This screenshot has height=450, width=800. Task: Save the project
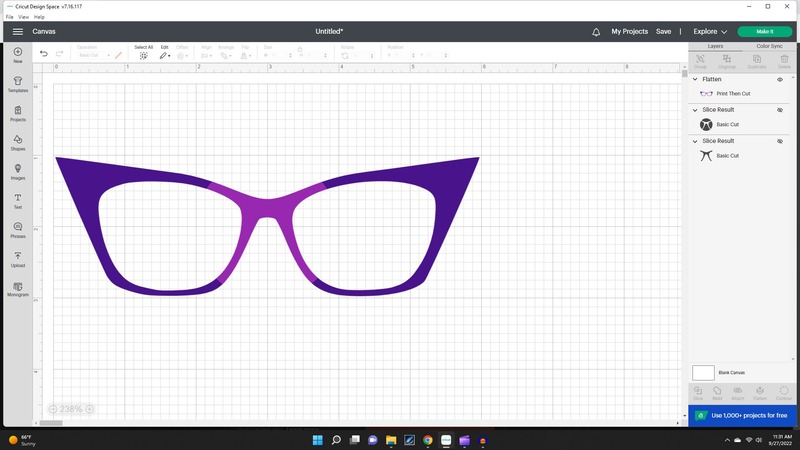pos(663,32)
